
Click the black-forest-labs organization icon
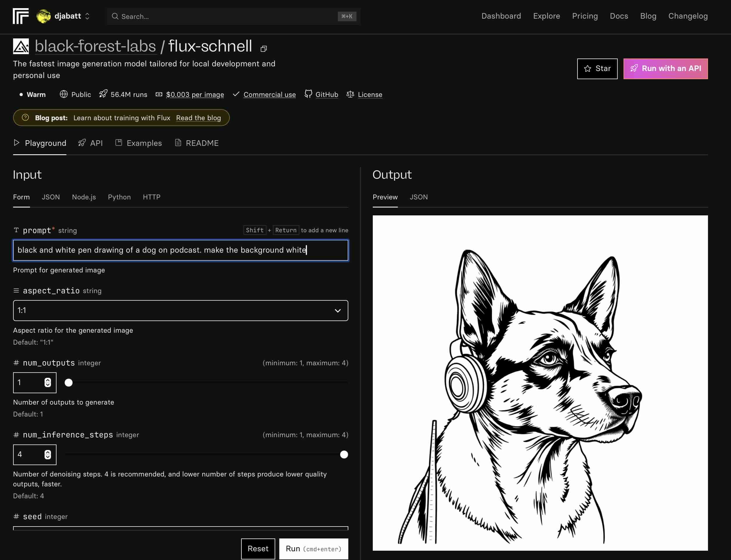point(21,46)
